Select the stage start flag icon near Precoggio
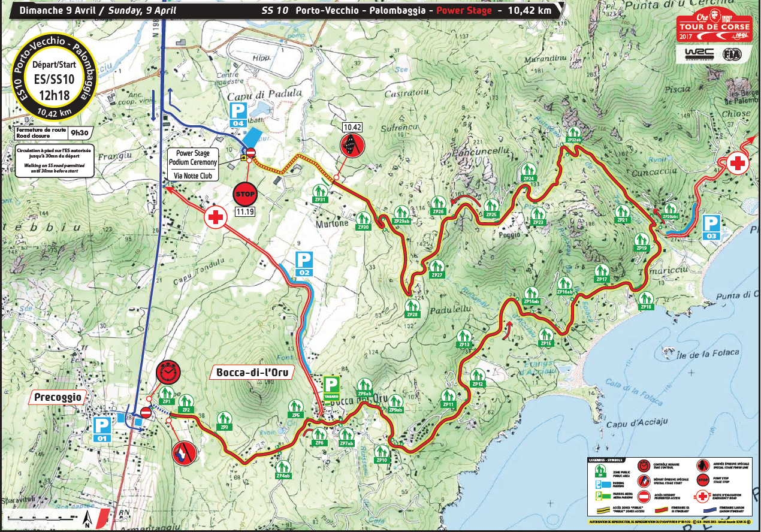The width and height of the screenshot is (761, 532). click(x=183, y=454)
